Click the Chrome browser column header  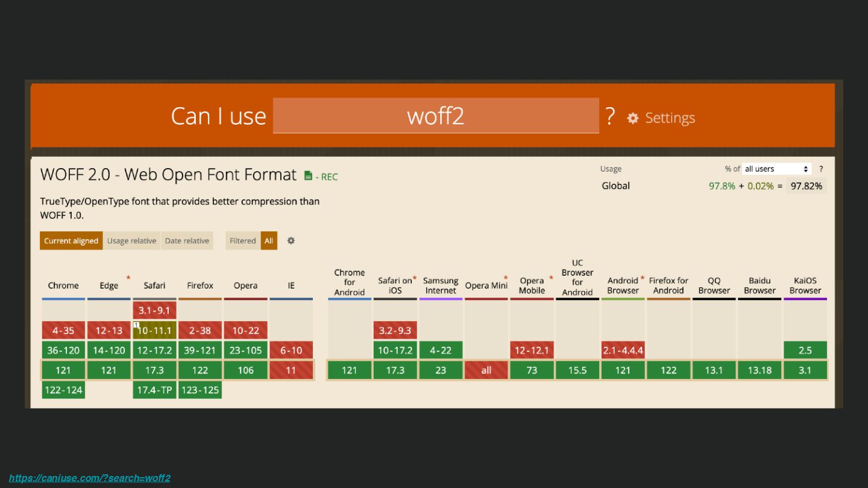click(63, 286)
